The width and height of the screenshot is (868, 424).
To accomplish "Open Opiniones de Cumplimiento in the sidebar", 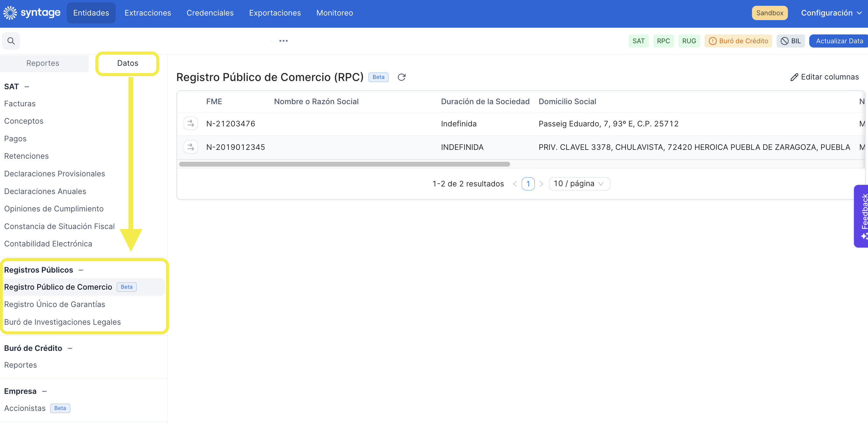I will pos(54,209).
